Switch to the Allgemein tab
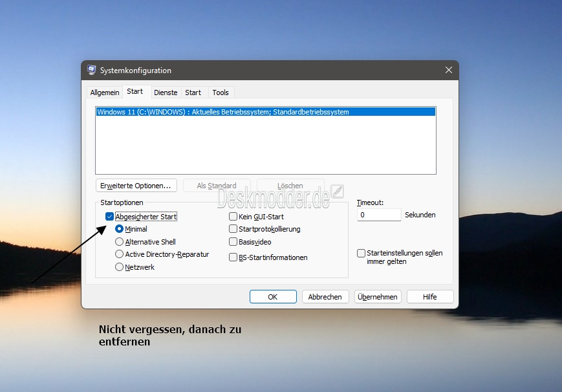Image resolution: width=562 pixels, height=392 pixels. 105,92
